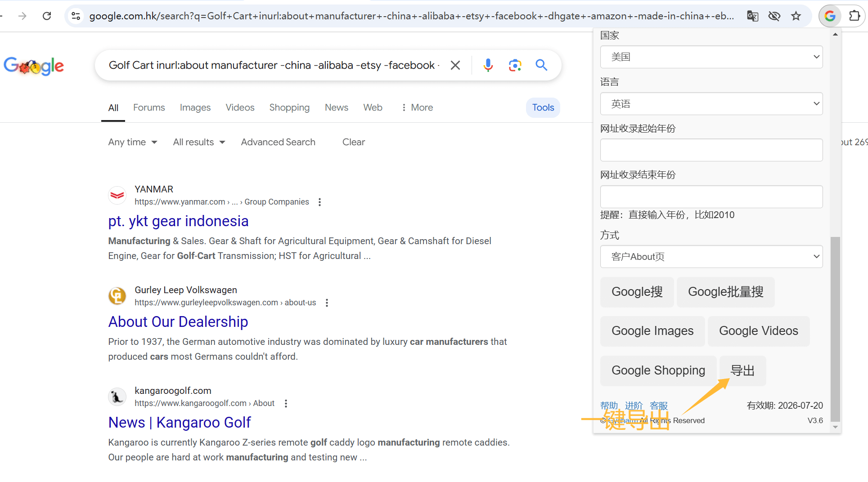Switch to the Videos tab

coord(240,107)
